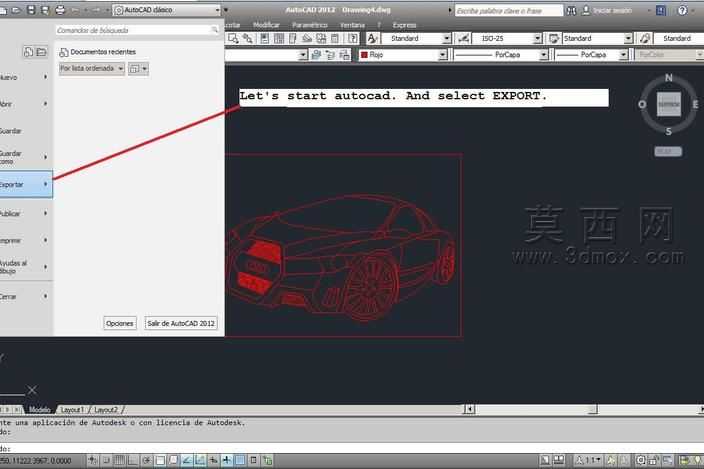Click the Opciones button
The height and width of the screenshot is (469, 704).
coord(120,323)
